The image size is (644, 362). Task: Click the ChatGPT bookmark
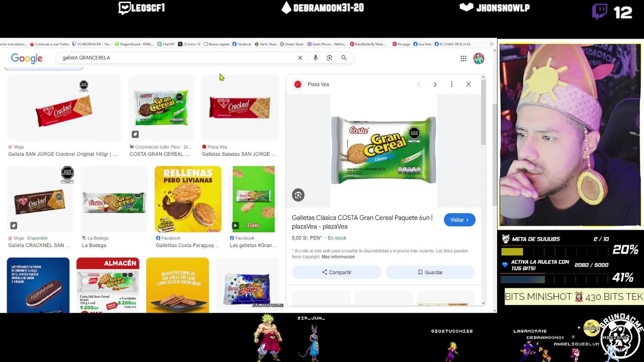coord(166,44)
